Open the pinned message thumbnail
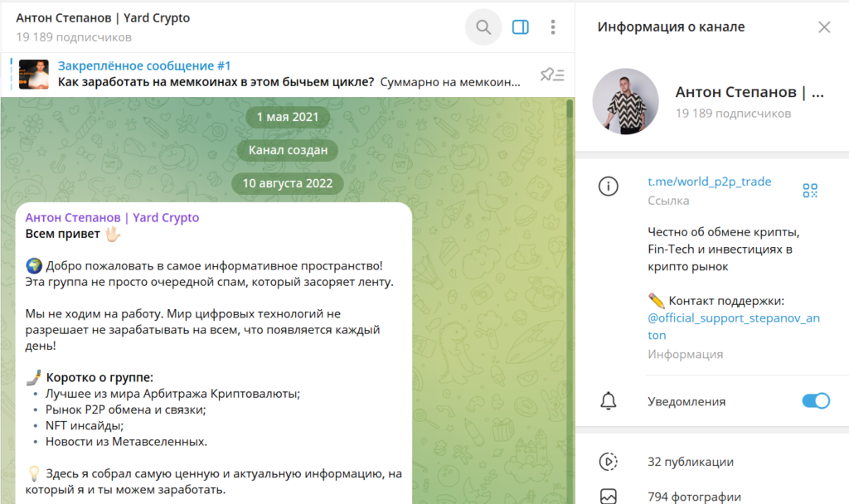The width and height of the screenshot is (849, 504). tap(33, 74)
